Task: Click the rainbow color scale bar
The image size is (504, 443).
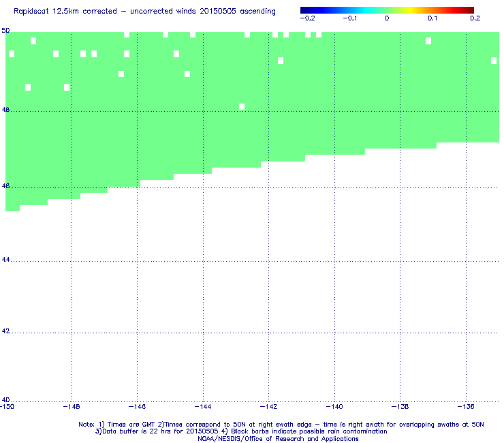Action: point(387,10)
